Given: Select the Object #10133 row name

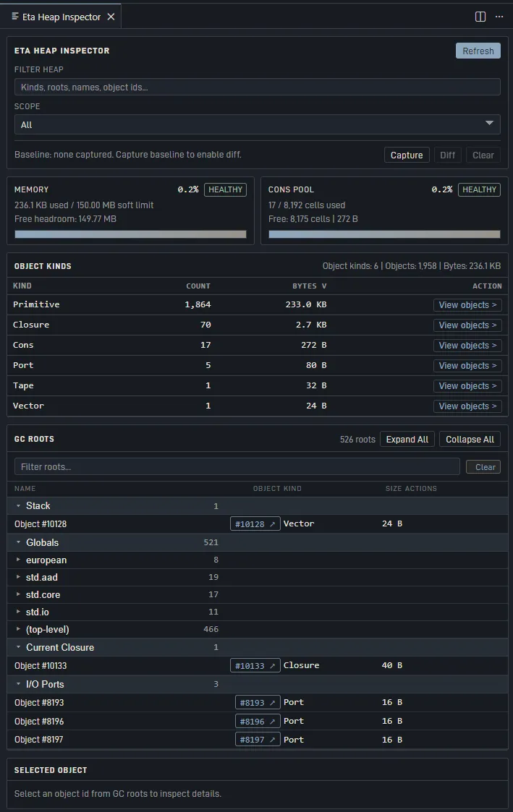Looking at the screenshot, I should click(x=41, y=665).
